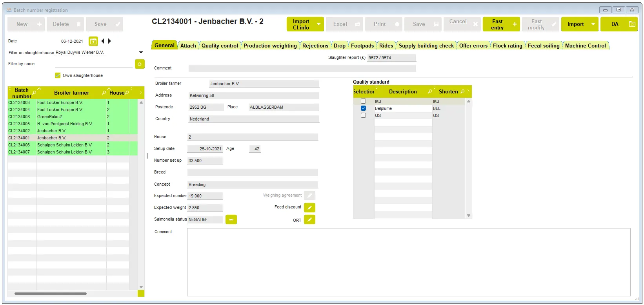This screenshot has height=305, width=644.
Task: Open the Import Cl.info dropdown arrow
Action: (318, 24)
